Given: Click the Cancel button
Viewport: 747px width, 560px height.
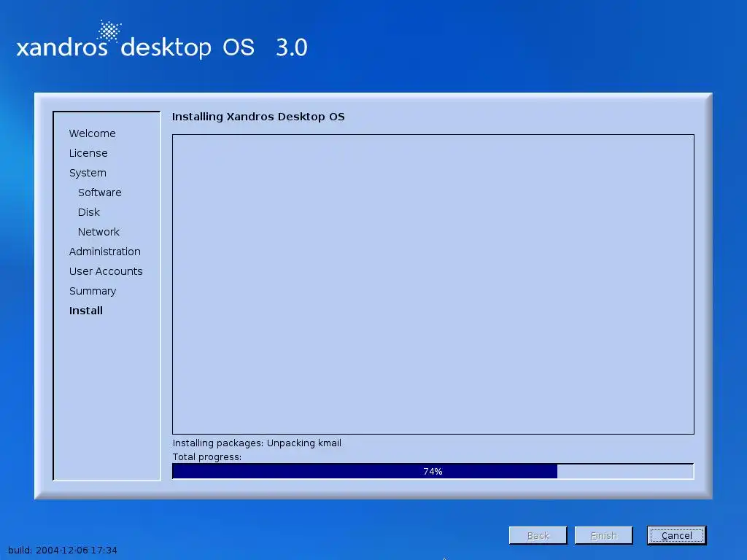Looking at the screenshot, I should click(x=676, y=535).
